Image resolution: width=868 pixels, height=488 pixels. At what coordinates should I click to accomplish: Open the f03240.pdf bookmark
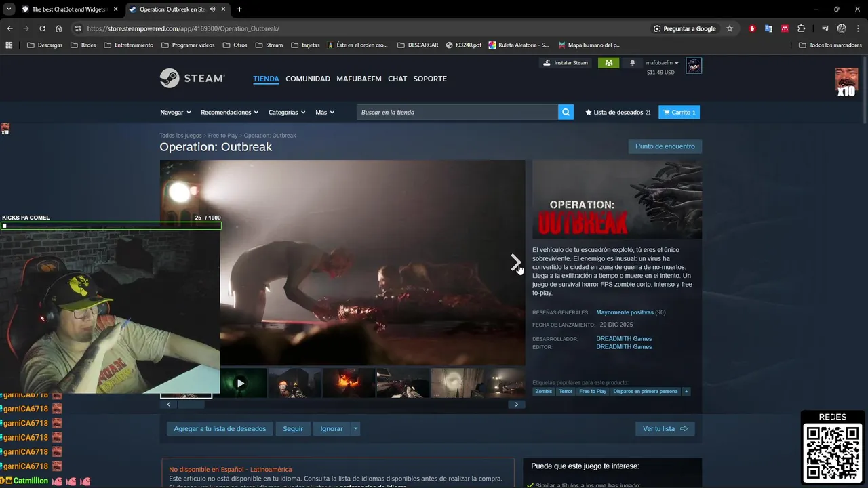[x=464, y=45]
